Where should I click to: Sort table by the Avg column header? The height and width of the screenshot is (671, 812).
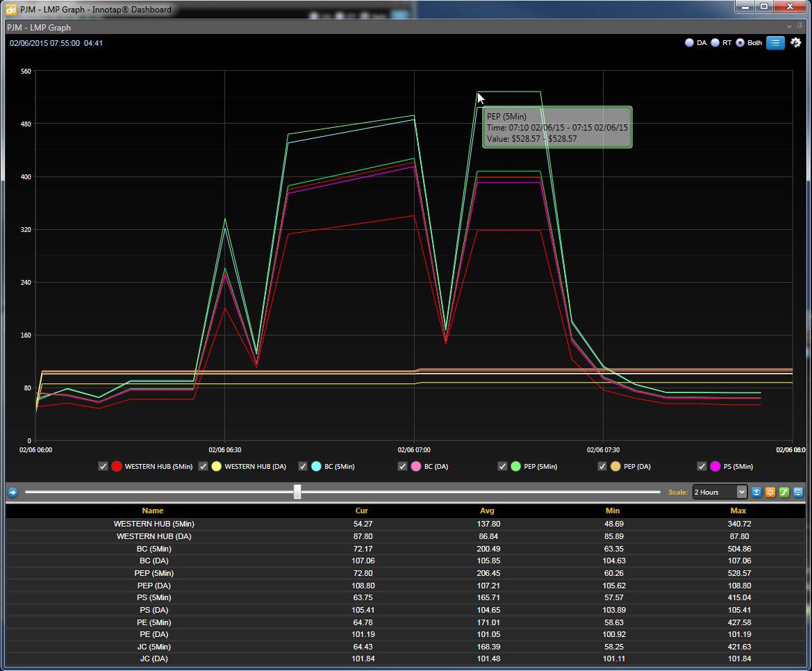pyautogui.click(x=488, y=511)
